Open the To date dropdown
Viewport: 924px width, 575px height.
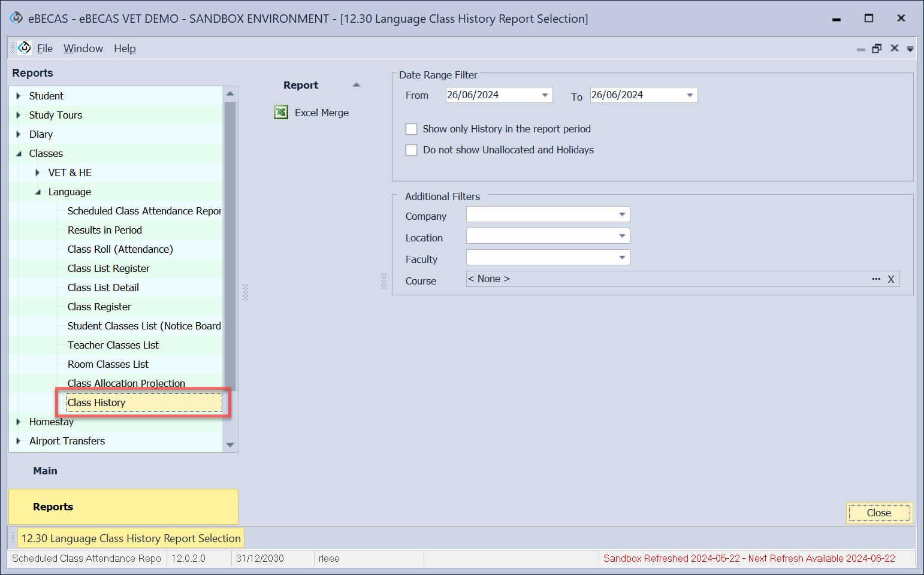coord(690,95)
